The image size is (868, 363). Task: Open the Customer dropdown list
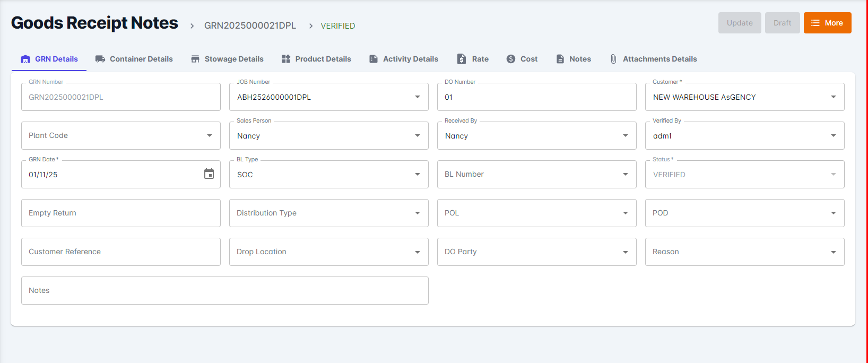(834, 97)
